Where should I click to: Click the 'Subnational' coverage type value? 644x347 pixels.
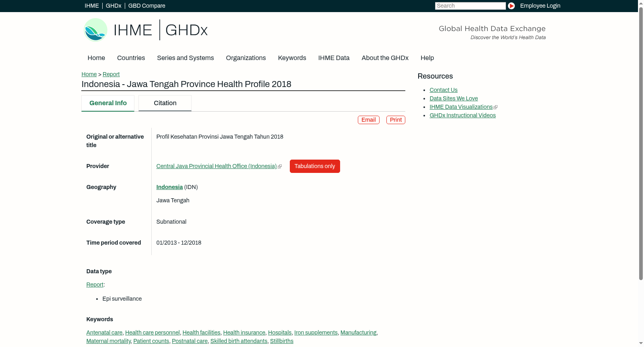[171, 222]
